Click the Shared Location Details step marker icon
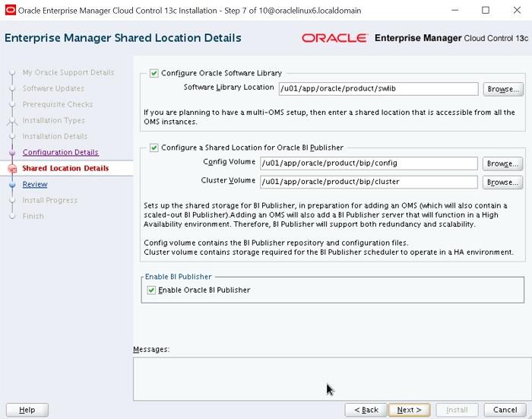The image size is (532, 419). (x=12, y=168)
